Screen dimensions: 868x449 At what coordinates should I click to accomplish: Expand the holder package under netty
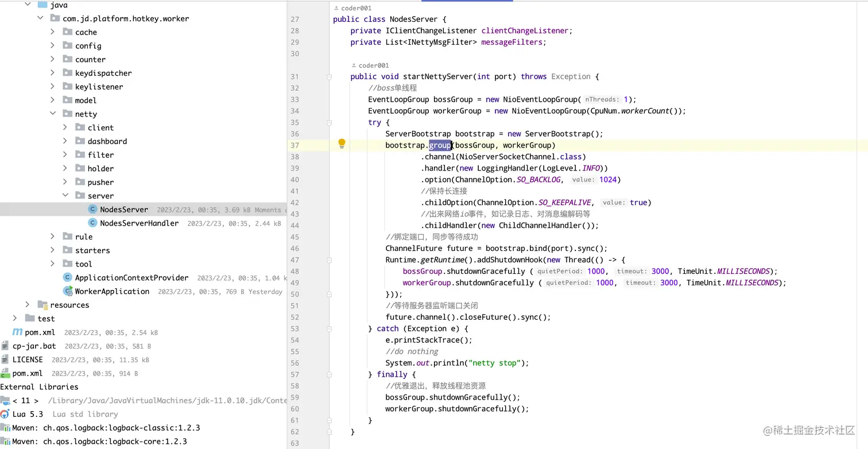65,168
